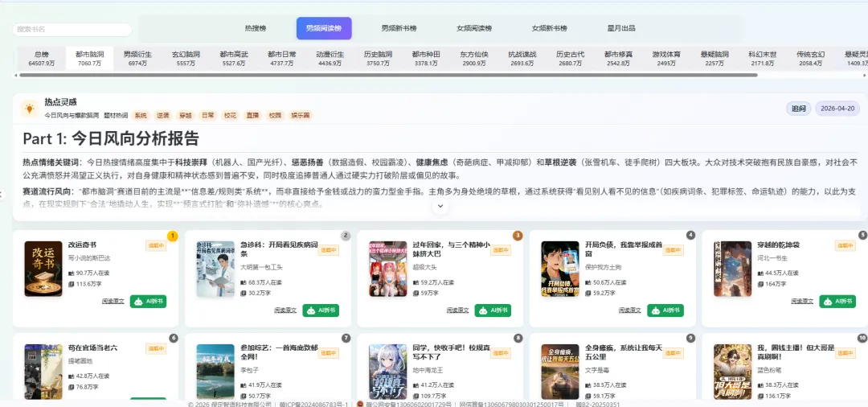Viewport: 868px width, 407px height.
Task: Click the rank 7 badge
Action: point(346,338)
